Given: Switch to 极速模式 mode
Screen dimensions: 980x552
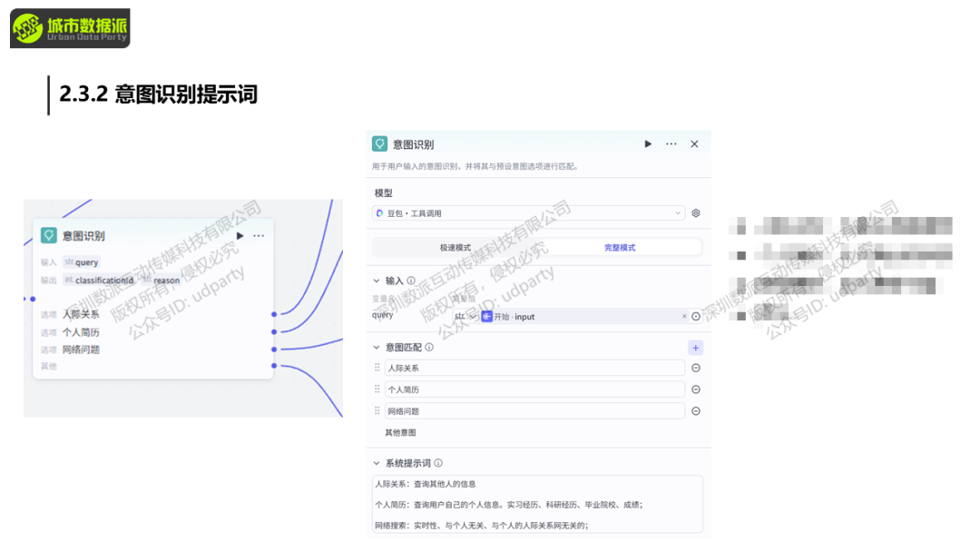Looking at the screenshot, I should (456, 247).
